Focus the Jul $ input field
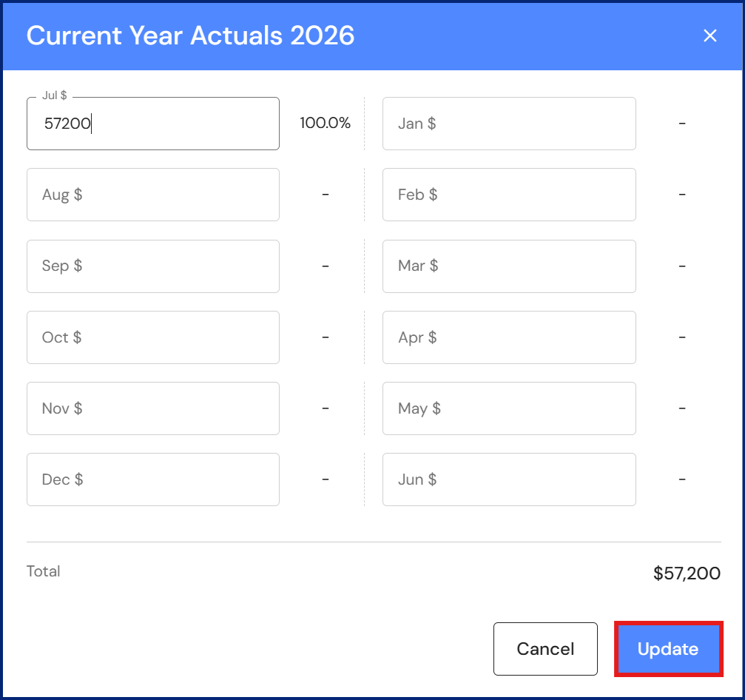 coord(153,124)
